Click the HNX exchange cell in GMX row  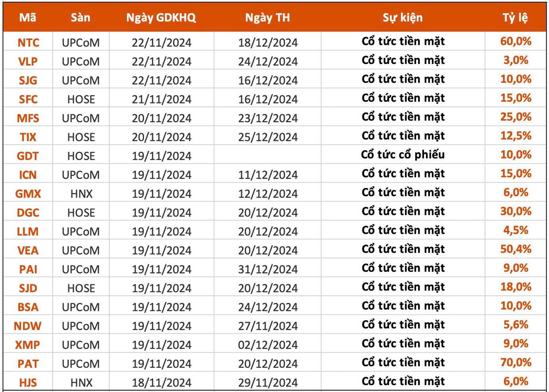coord(81,194)
